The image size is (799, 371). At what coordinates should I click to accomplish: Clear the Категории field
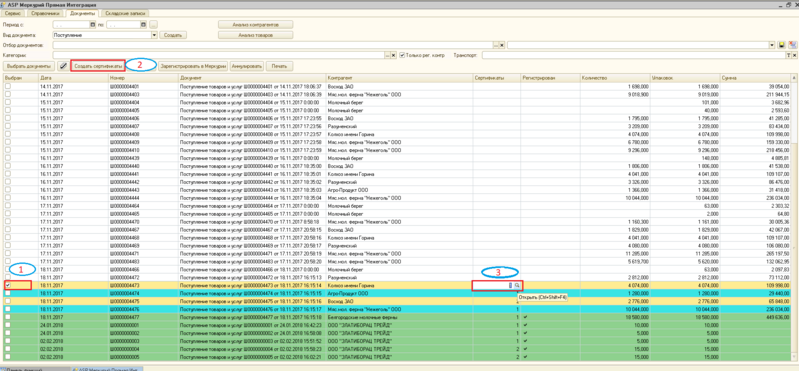tap(393, 55)
